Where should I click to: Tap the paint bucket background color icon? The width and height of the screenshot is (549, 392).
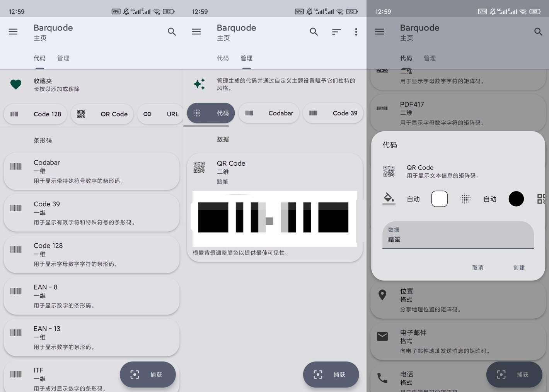[x=389, y=199]
